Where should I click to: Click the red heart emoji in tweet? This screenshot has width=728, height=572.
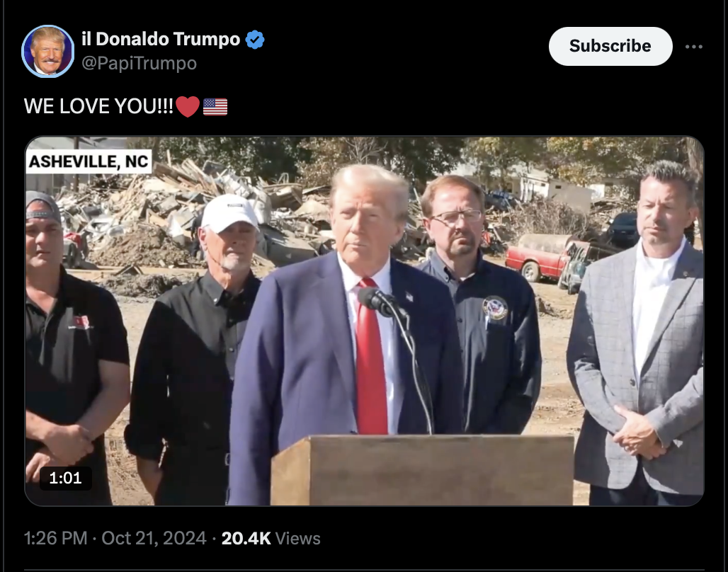coord(188,106)
